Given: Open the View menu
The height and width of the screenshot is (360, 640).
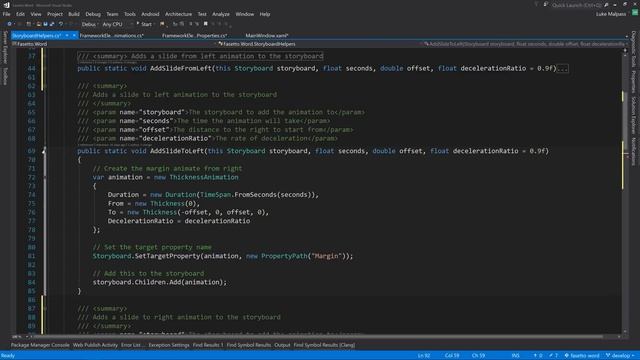Looking at the screenshot, I should pos(36,14).
